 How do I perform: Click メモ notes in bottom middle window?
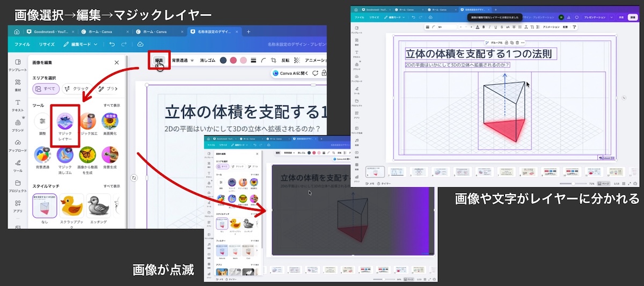[x=218, y=279]
